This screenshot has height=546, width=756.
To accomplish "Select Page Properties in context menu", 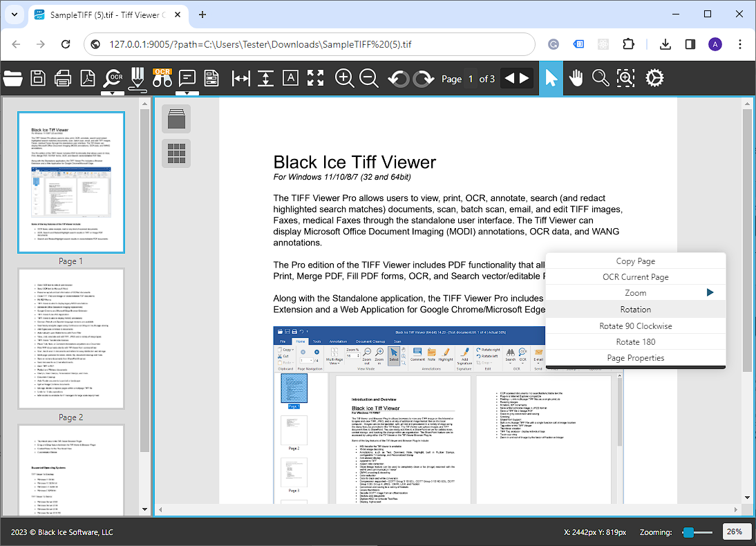I will pos(635,358).
